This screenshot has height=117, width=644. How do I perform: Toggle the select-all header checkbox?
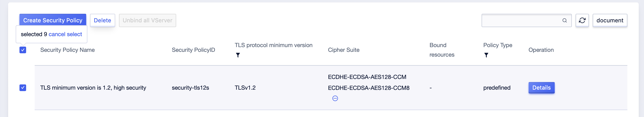(23, 50)
